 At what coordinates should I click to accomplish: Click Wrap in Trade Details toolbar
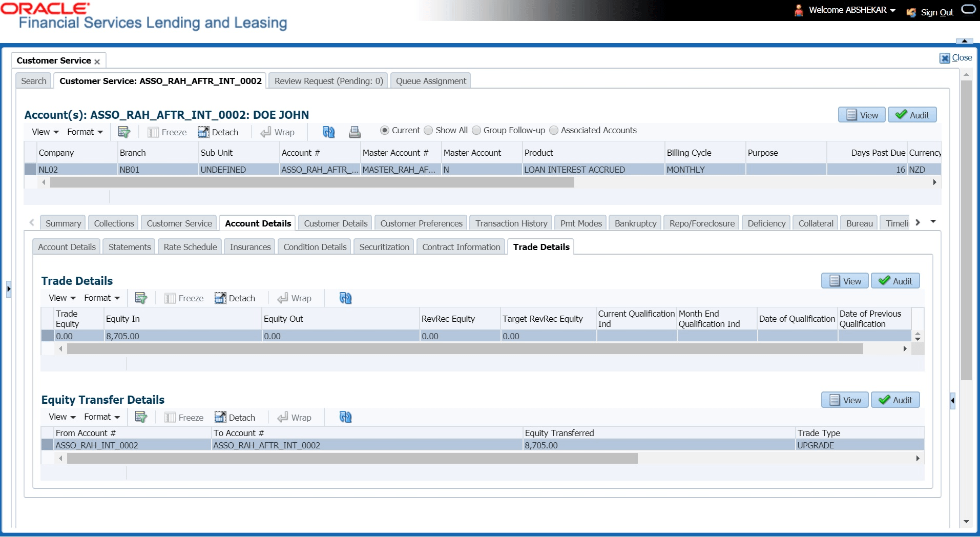pos(295,298)
